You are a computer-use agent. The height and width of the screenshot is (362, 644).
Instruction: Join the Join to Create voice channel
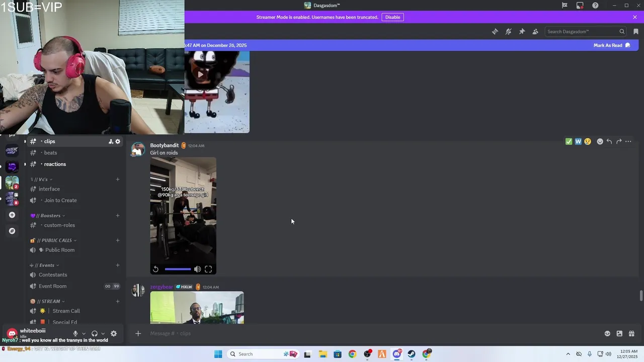click(x=75, y=200)
